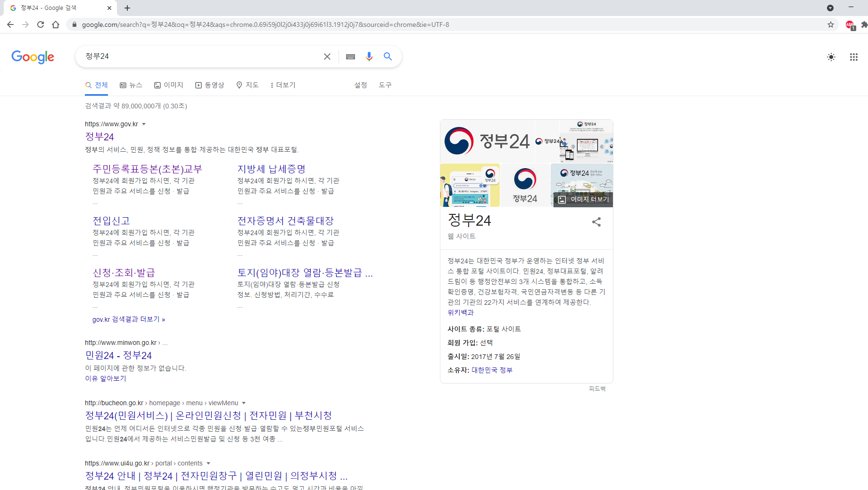The image size is (868, 490).
Task: Open 주민등록표등본(초본)교부 sitelink
Action: [147, 169]
